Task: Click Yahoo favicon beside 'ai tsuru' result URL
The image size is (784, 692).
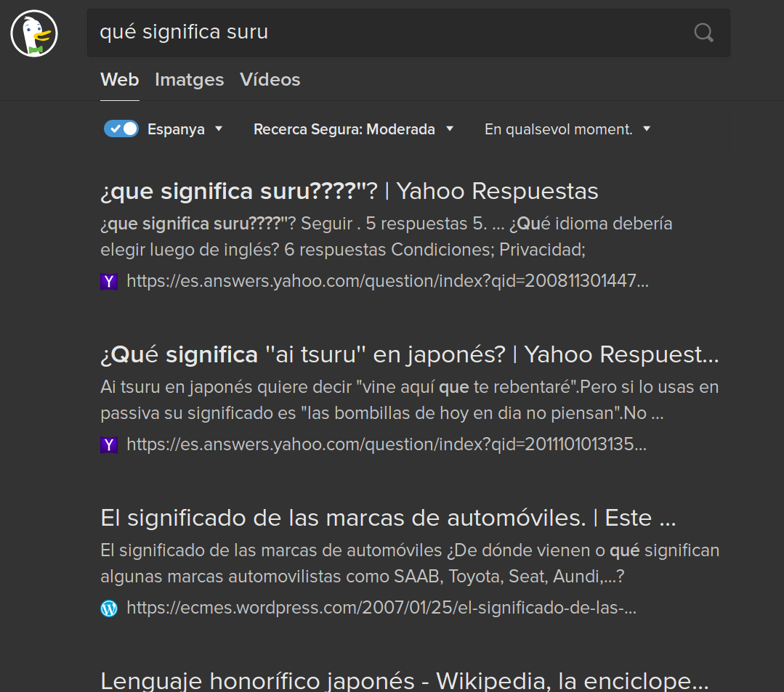Action: pyautogui.click(x=108, y=444)
